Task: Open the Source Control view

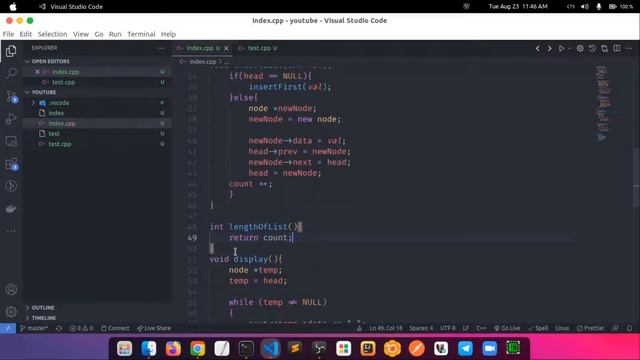Action: tap(11, 96)
